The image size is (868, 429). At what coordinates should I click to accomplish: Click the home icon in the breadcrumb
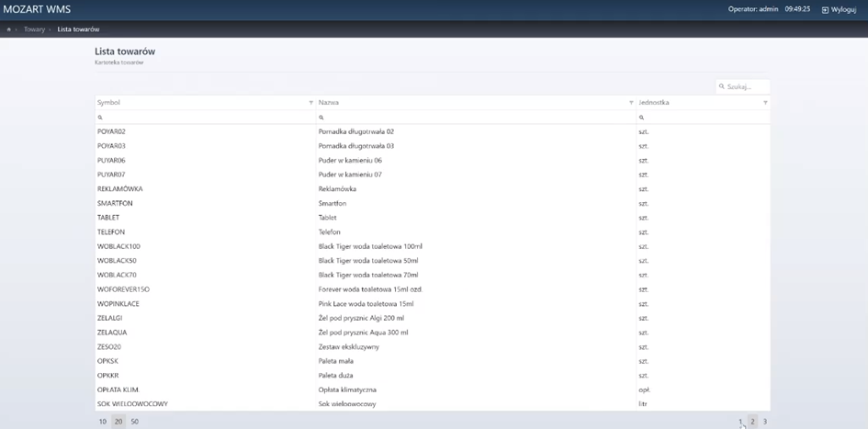[9, 29]
